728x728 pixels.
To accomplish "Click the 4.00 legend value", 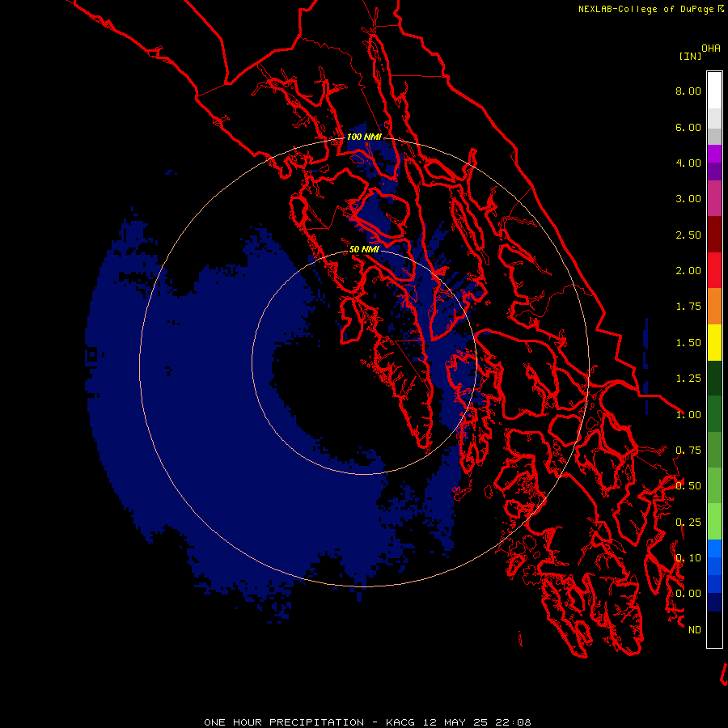I will coord(688,163).
